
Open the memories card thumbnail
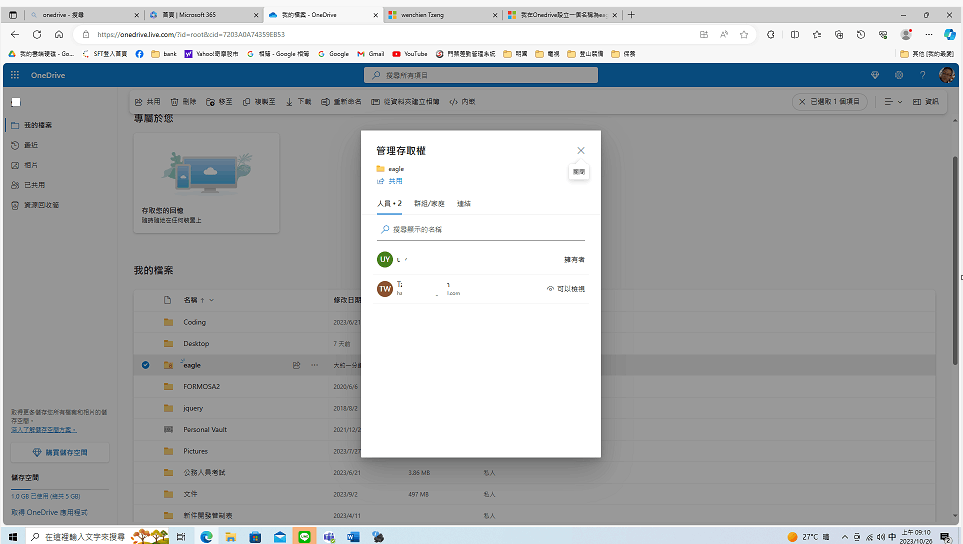pyautogui.click(x=206, y=183)
